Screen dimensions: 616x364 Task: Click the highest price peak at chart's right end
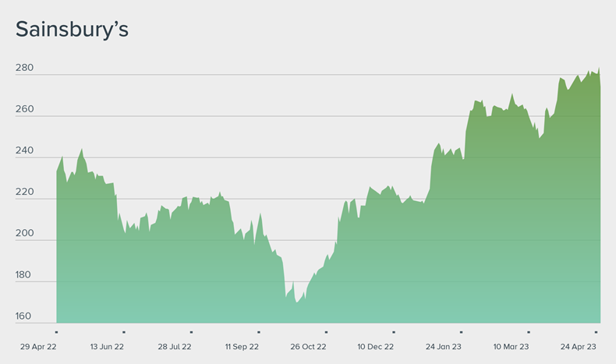(x=599, y=68)
